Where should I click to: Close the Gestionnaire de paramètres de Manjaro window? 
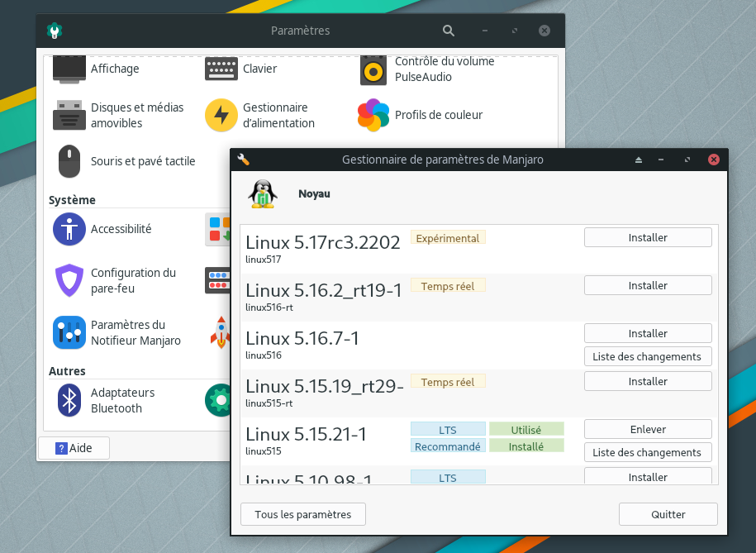[714, 160]
